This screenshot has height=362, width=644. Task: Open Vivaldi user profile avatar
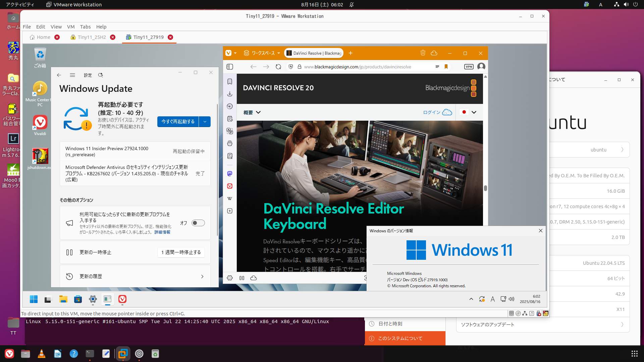point(481,66)
